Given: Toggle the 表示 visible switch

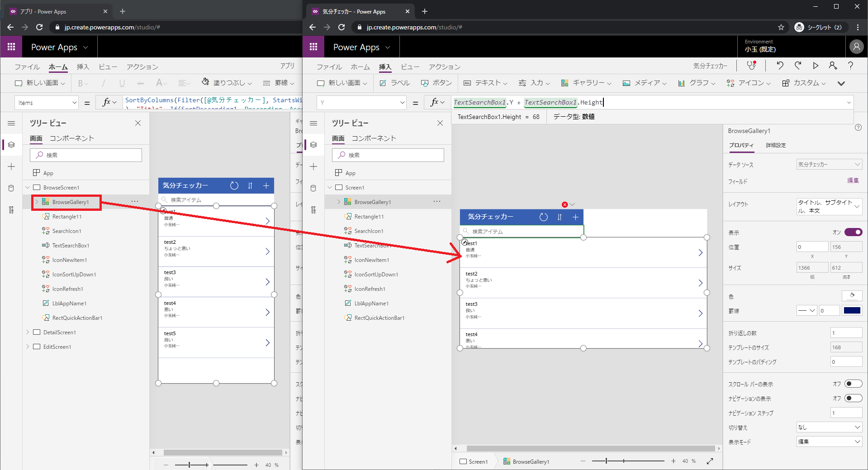Looking at the screenshot, I should tap(854, 232).
